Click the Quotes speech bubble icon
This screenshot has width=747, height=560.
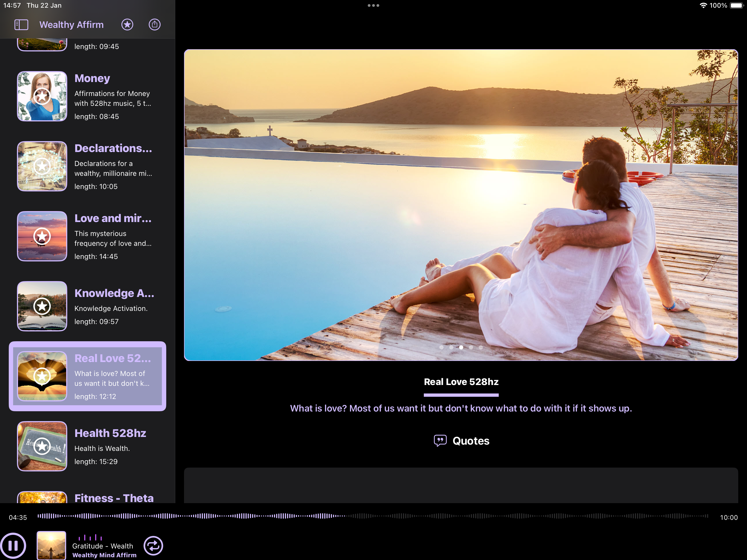pyautogui.click(x=440, y=441)
